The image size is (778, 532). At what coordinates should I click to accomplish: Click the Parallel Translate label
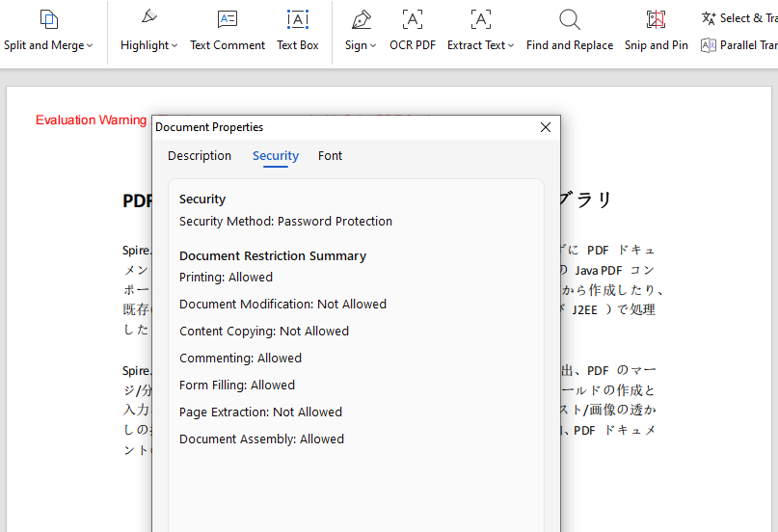(749, 45)
